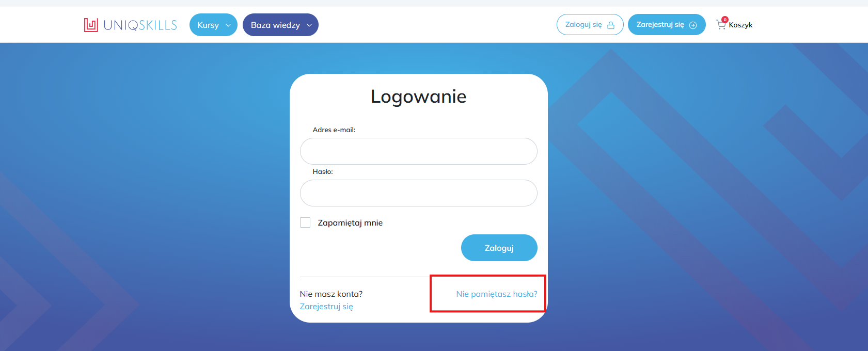
Task: Click the "Zapamiętaj mnie" label text
Action: [x=350, y=223]
